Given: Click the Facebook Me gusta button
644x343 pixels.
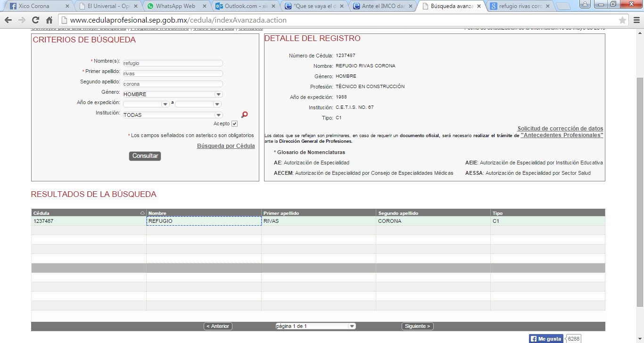Looking at the screenshot, I should point(546,339).
